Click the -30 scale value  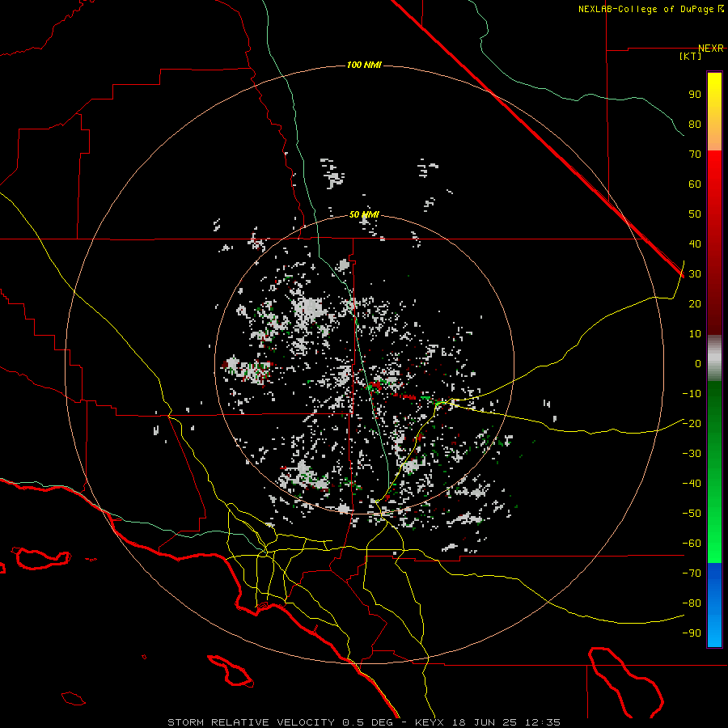pyautogui.click(x=692, y=454)
